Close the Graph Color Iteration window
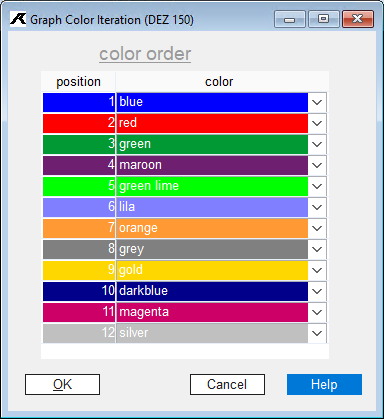The width and height of the screenshot is (384, 419). pos(358,19)
